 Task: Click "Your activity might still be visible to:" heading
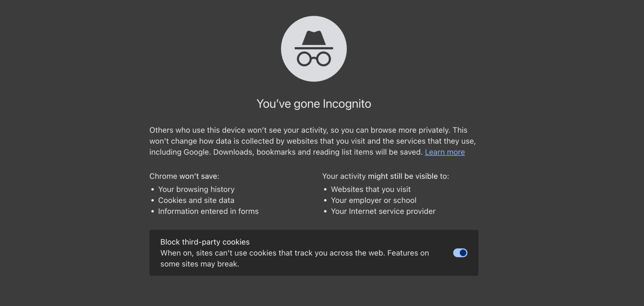point(386,176)
